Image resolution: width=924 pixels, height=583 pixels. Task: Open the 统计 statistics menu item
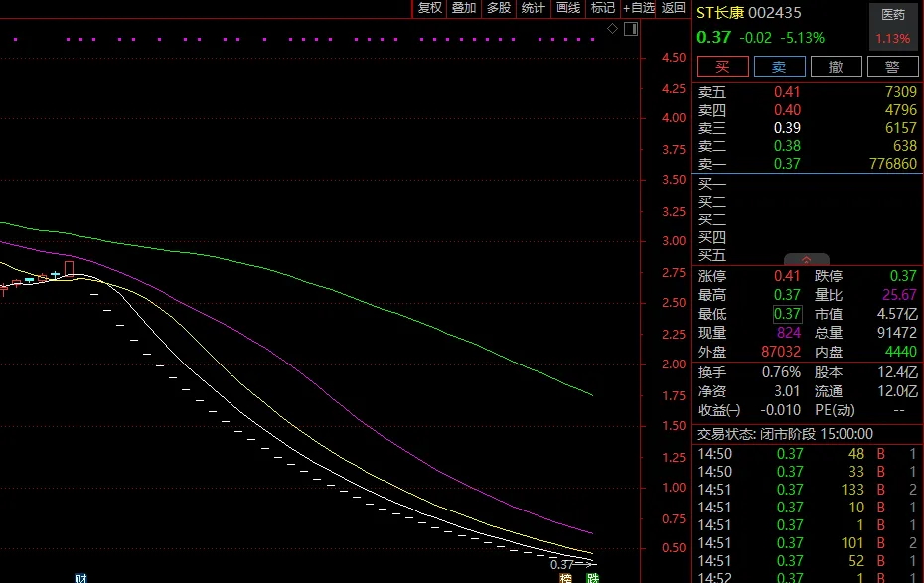coord(534,8)
